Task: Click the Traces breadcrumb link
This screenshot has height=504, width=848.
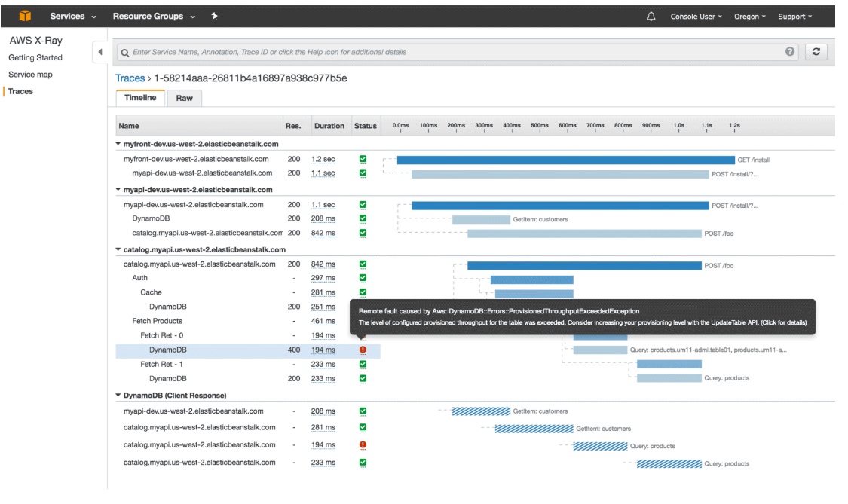Action: pos(130,78)
